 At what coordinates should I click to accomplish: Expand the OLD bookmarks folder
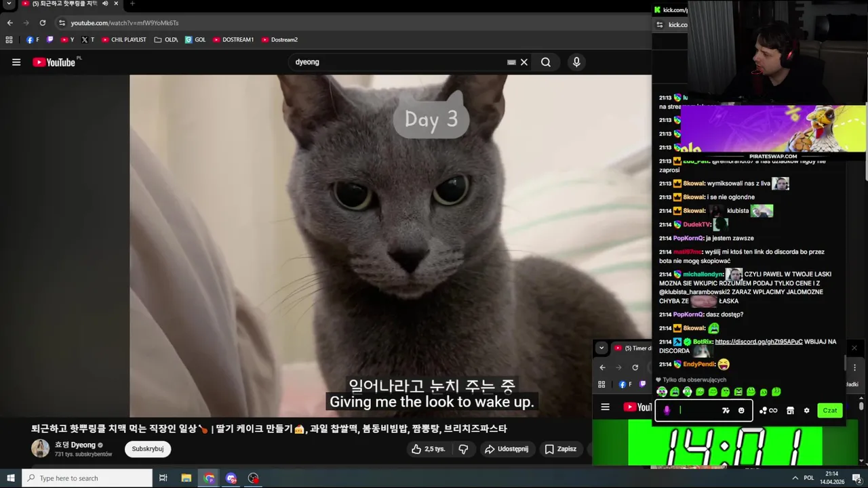click(x=166, y=40)
